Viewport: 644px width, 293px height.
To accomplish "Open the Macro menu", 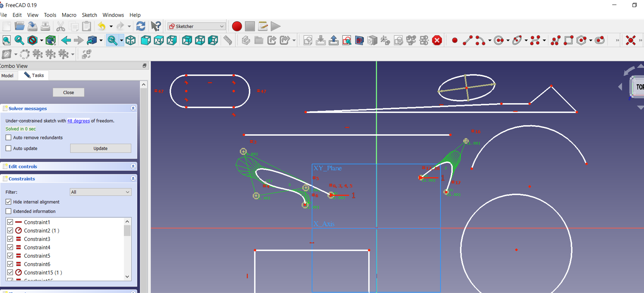I will coord(69,15).
